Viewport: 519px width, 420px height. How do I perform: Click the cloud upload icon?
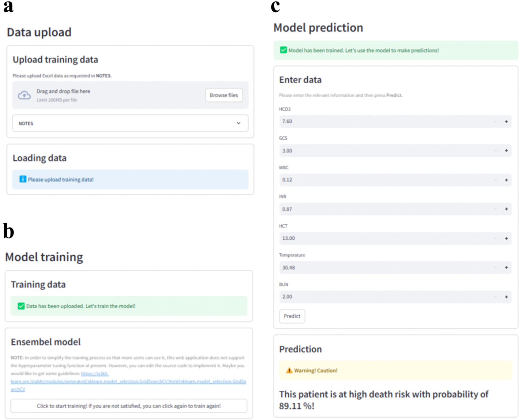click(24, 95)
